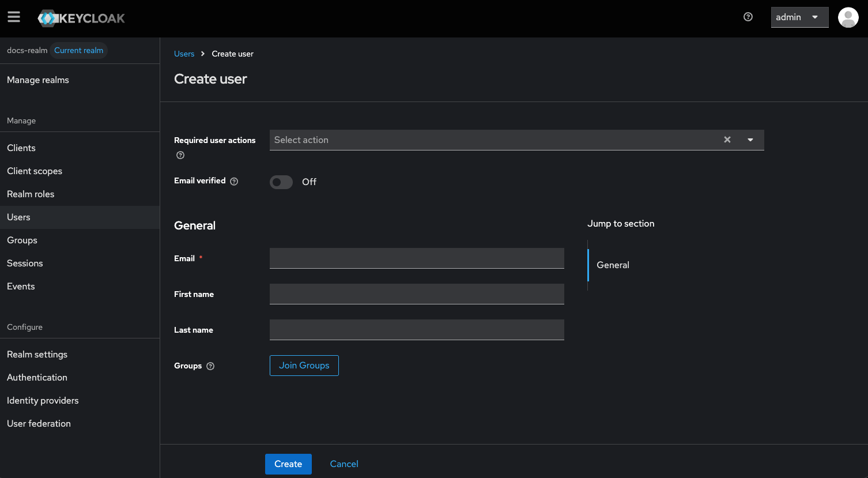Go to Realm settings in sidebar
Image resolution: width=868 pixels, height=478 pixels.
(x=37, y=355)
